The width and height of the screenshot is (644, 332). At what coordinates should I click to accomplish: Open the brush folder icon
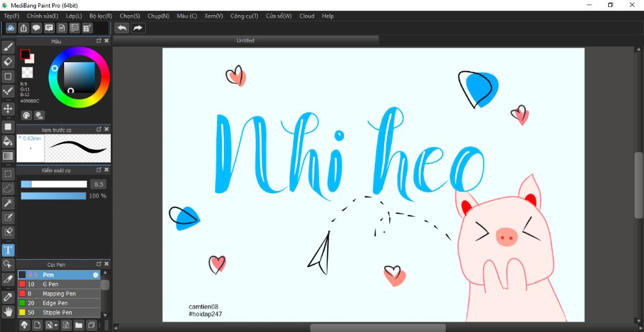79,325
